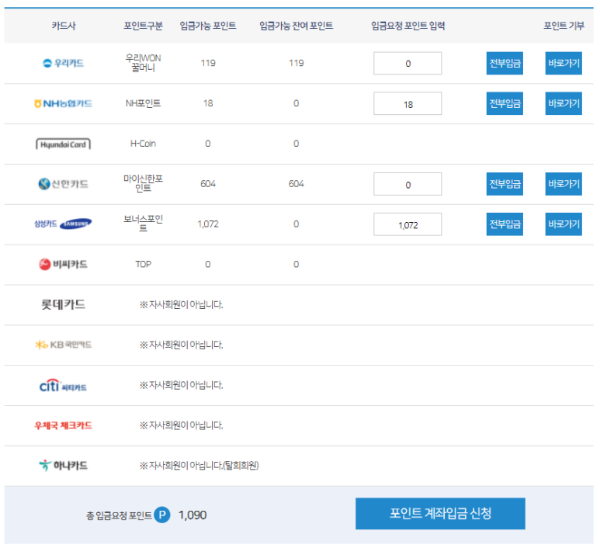Image resolution: width=600 pixels, height=550 pixels.
Task: Click the 삼성카드 Samsung logo
Action: pos(63,224)
